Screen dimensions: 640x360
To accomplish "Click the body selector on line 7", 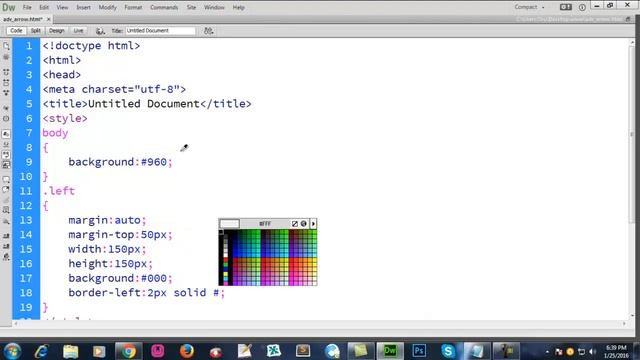I will coord(55,133).
